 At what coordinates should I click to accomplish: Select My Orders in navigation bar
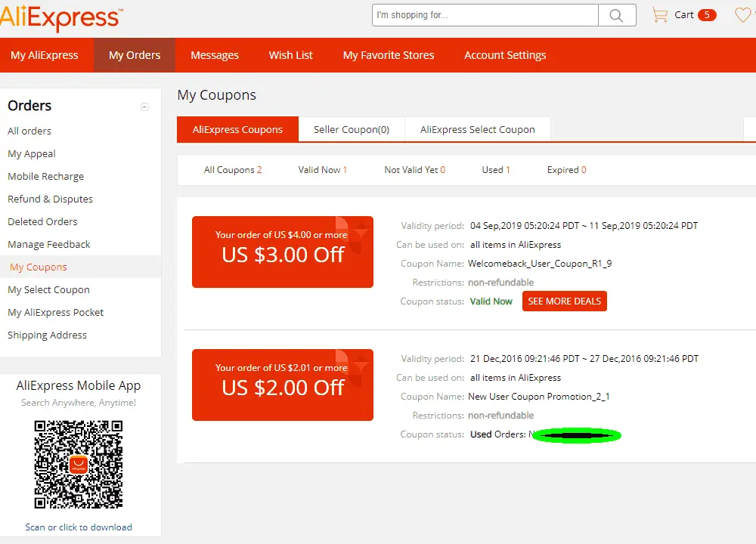(135, 55)
